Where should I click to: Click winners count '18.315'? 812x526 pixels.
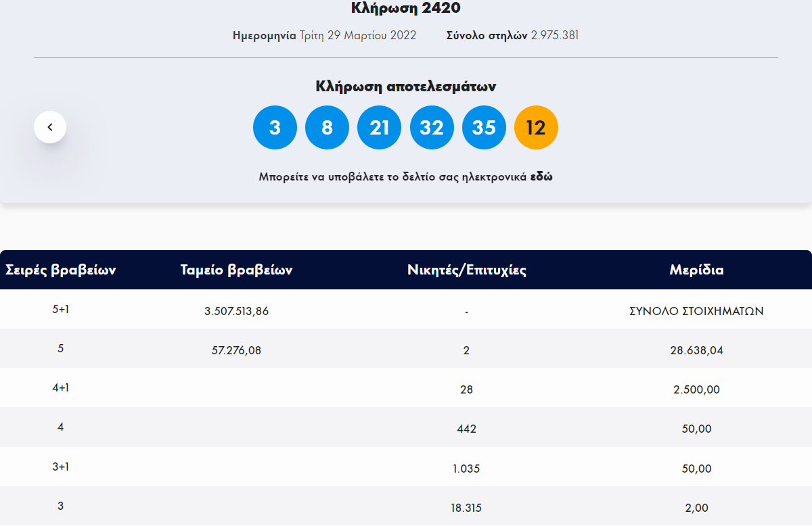point(467,507)
